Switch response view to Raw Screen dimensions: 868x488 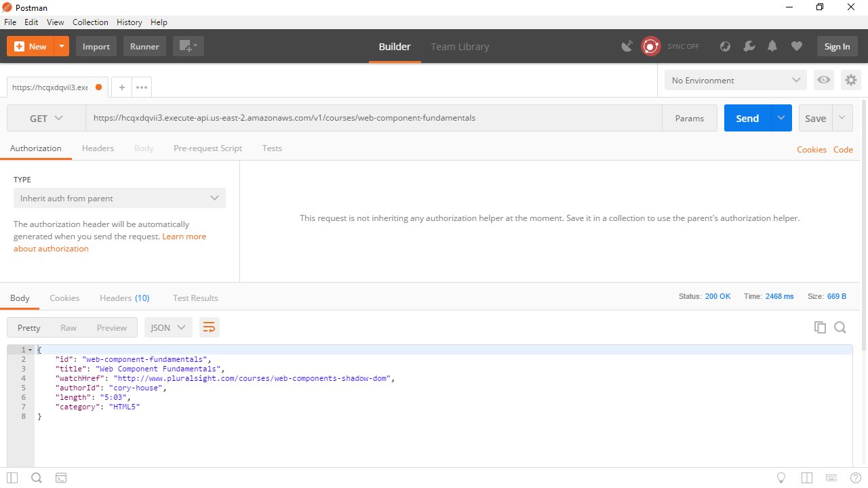(x=68, y=327)
